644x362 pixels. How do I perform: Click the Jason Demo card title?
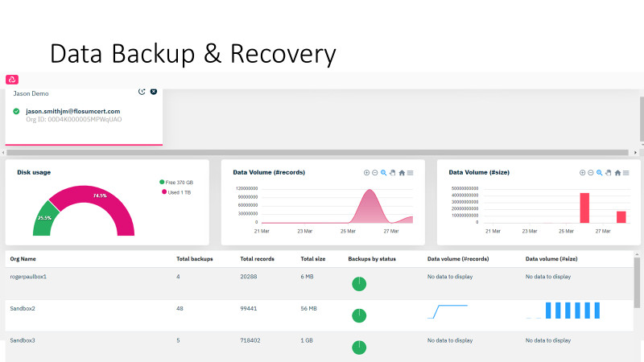tap(31, 93)
